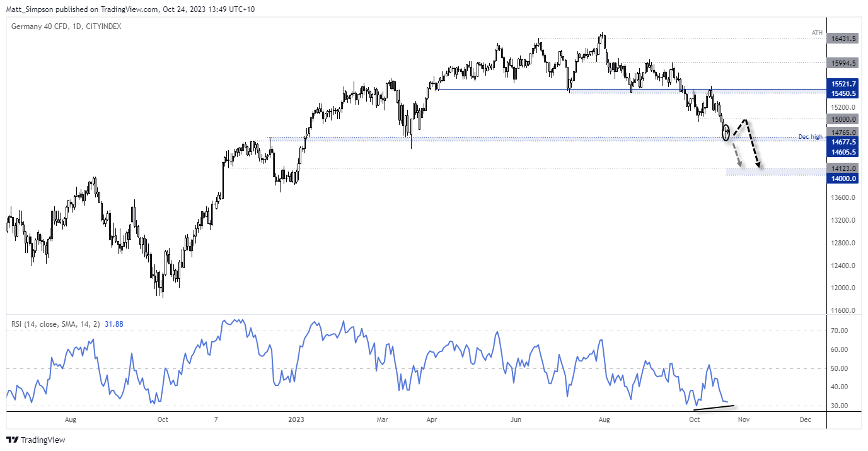Click the 'Aug' label at the time axis start
Screen dimensions: 868x451
click(70, 419)
